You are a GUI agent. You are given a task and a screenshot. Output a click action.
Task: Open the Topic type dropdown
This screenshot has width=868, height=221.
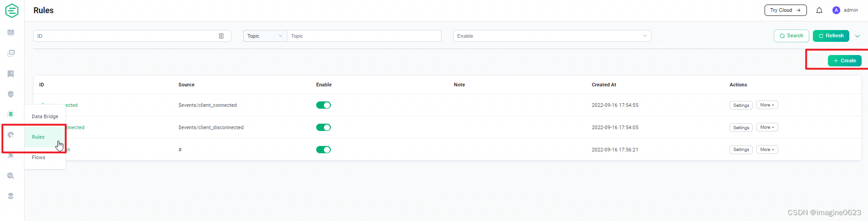(265, 36)
